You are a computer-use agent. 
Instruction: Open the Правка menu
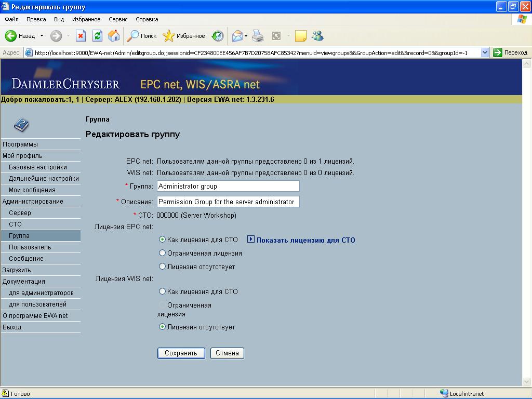36,19
